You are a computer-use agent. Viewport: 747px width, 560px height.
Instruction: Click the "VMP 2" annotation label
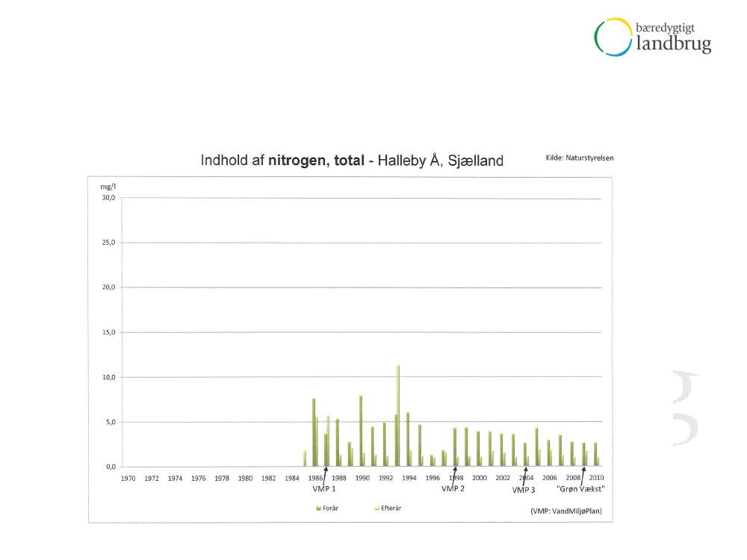coord(453,489)
